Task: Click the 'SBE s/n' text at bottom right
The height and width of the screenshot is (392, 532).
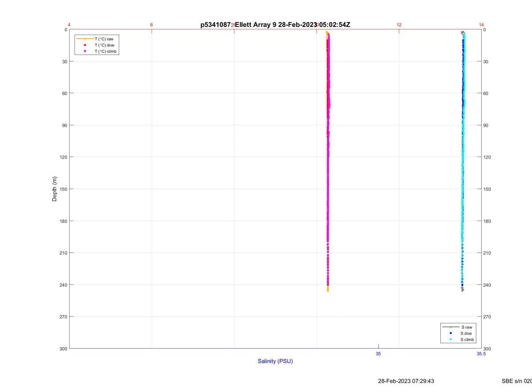Action: (x=517, y=381)
